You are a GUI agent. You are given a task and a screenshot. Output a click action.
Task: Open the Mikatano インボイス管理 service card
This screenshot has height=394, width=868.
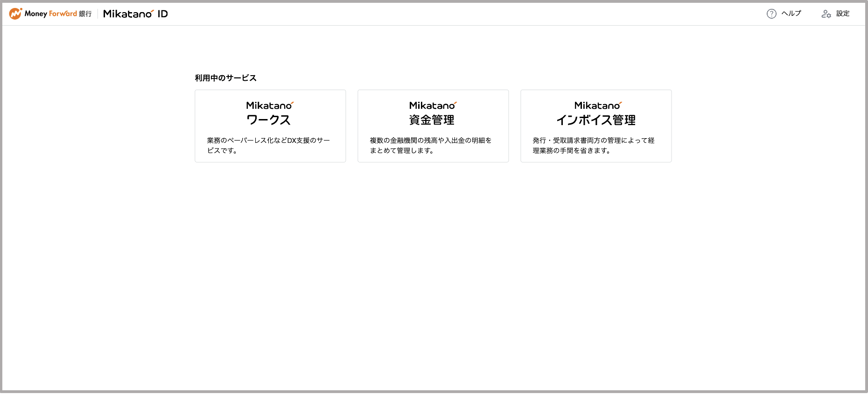[596, 126]
